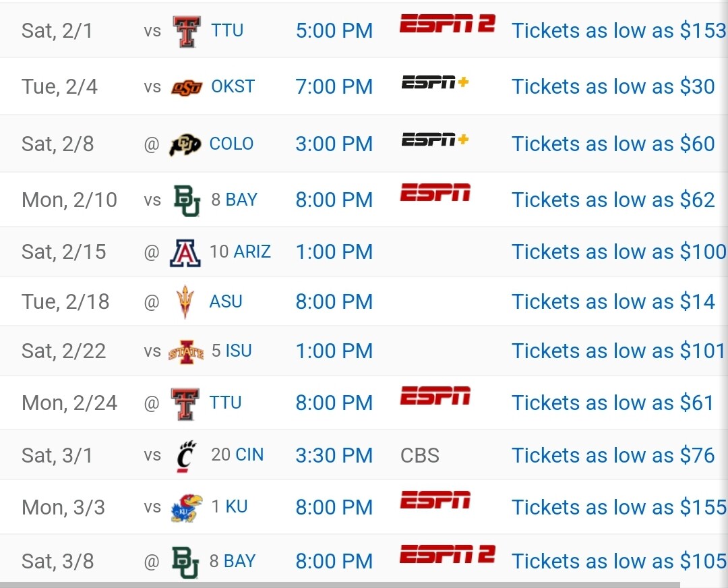Viewport: 728px width, 588px height.
Task: Click the ESPN2 logo for 2/1 game
Action: pos(448,24)
